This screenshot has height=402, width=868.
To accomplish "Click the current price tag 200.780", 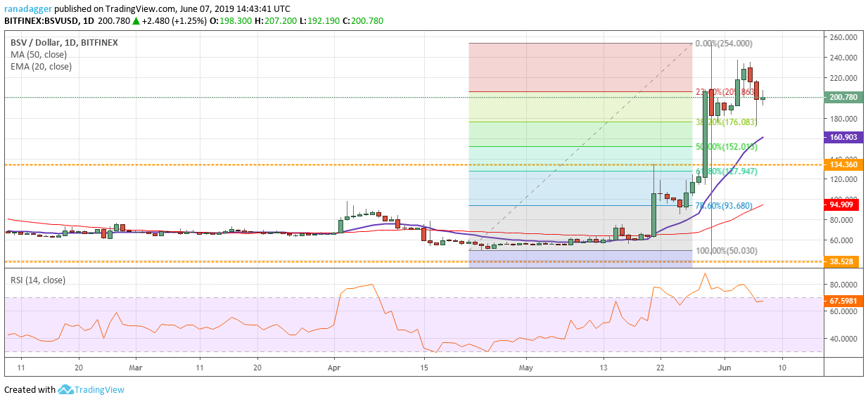I will tap(843, 98).
